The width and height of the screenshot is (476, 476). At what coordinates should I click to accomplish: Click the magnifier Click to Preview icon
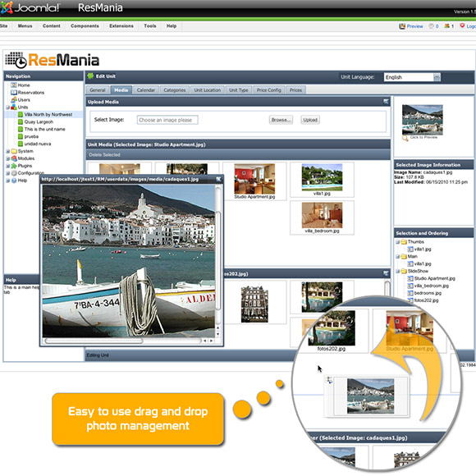[405, 139]
